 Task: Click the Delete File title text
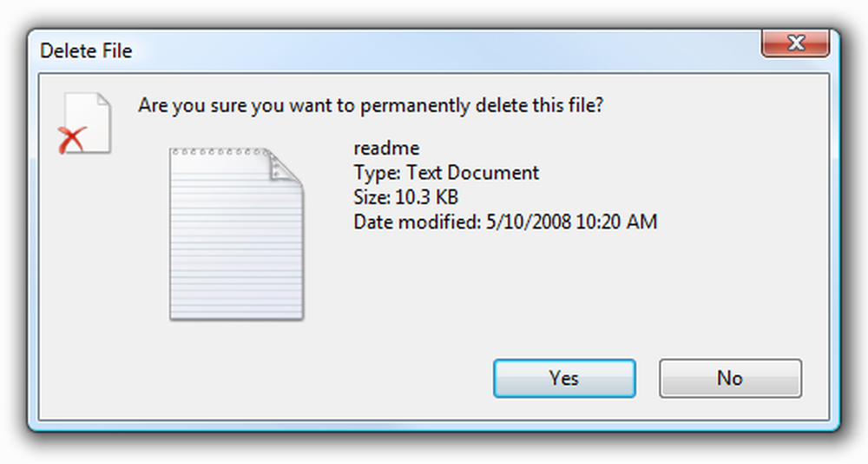[86, 50]
